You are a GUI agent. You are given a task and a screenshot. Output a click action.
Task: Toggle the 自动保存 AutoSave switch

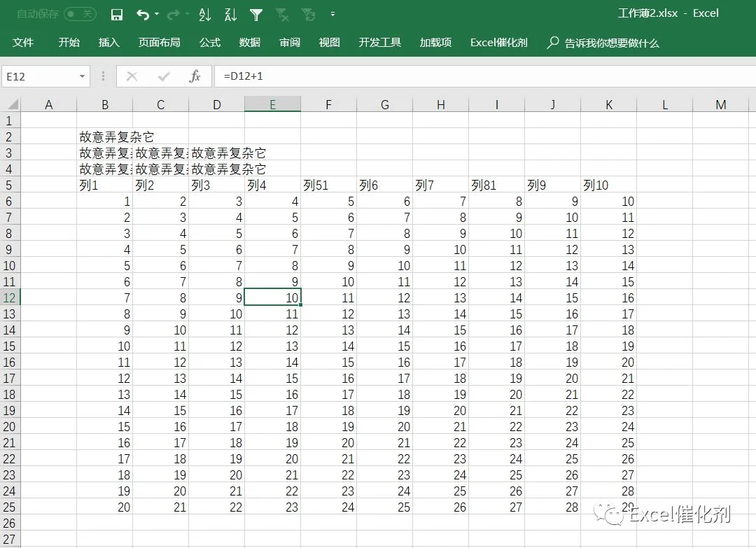click(80, 14)
